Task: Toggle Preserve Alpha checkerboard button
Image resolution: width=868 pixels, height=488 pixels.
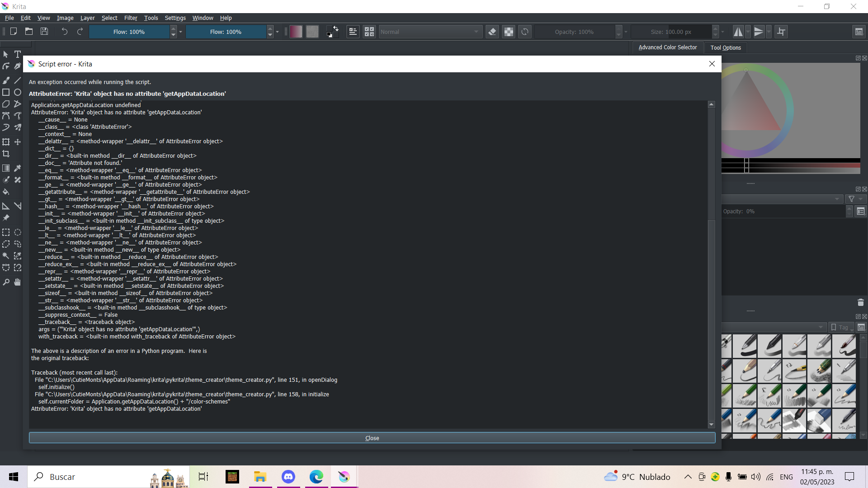Action: click(x=509, y=32)
